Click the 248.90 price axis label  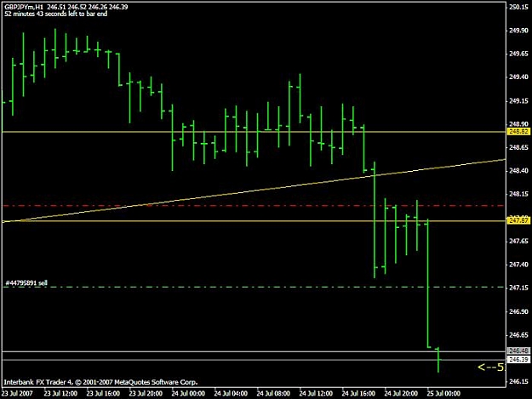(519, 124)
